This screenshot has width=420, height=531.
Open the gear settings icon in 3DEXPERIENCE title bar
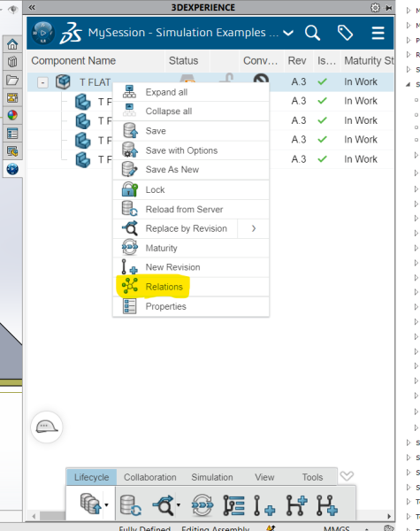point(375,7)
